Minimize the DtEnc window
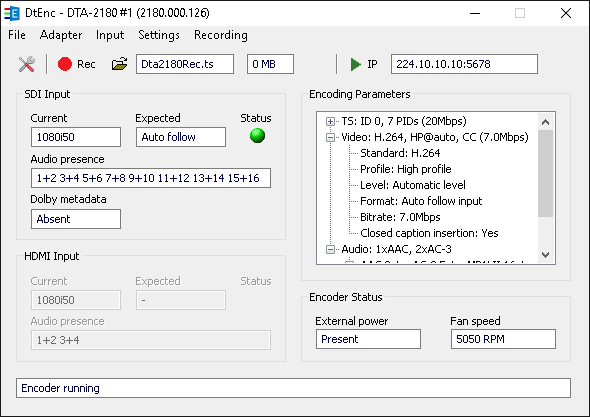590x417 pixels. [475, 13]
